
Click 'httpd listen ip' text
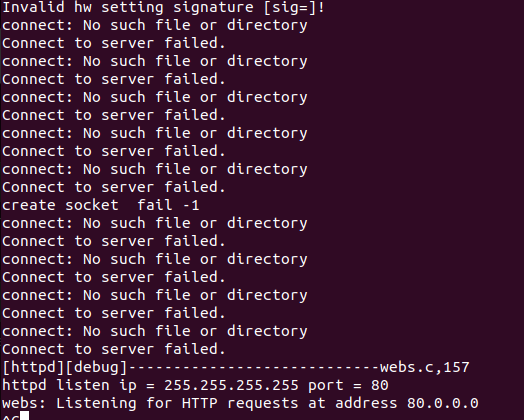(x=70, y=385)
